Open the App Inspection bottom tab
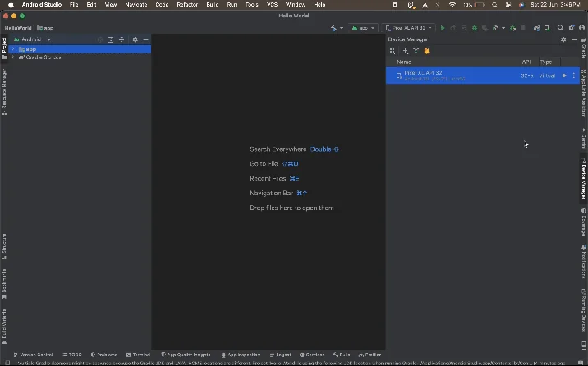The height and width of the screenshot is (366, 588). pos(241,355)
